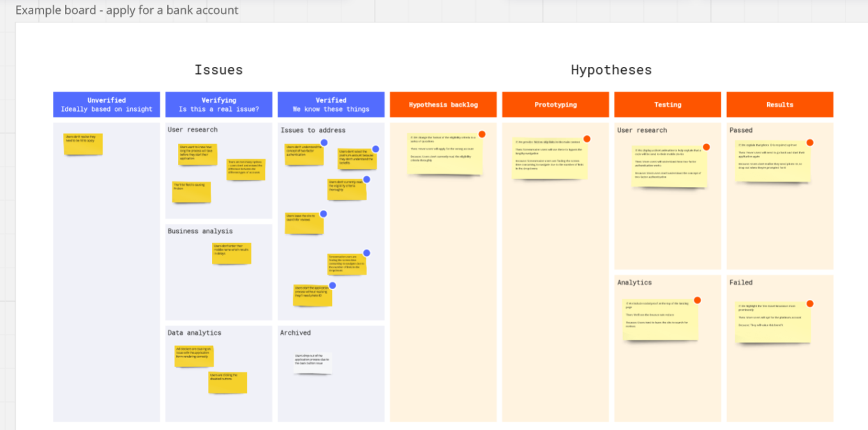
Task: Click the Verified column header
Action: click(331, 105)
